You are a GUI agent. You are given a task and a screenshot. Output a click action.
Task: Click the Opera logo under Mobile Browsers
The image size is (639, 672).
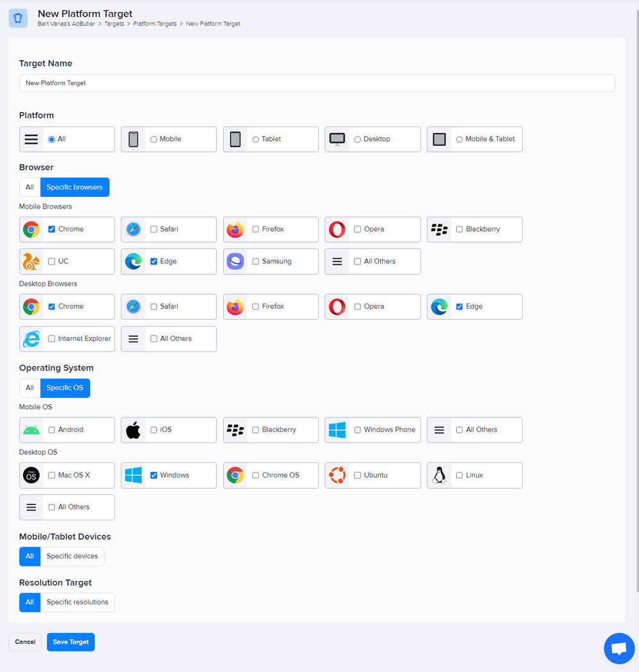337,230
